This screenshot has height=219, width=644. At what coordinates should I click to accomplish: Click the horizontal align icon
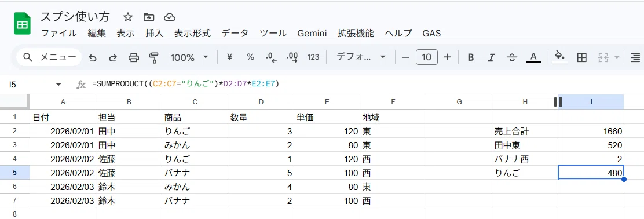pos(636,57)
